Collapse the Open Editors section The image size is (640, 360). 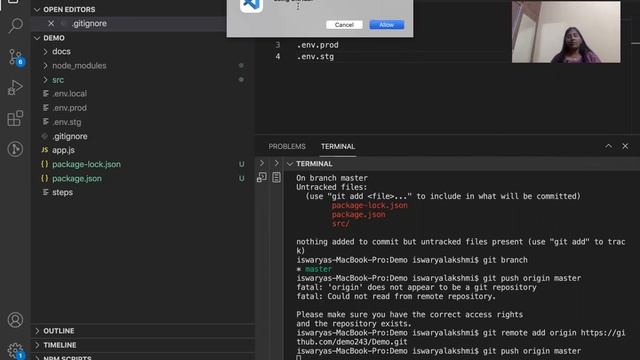tap(37, 9)
